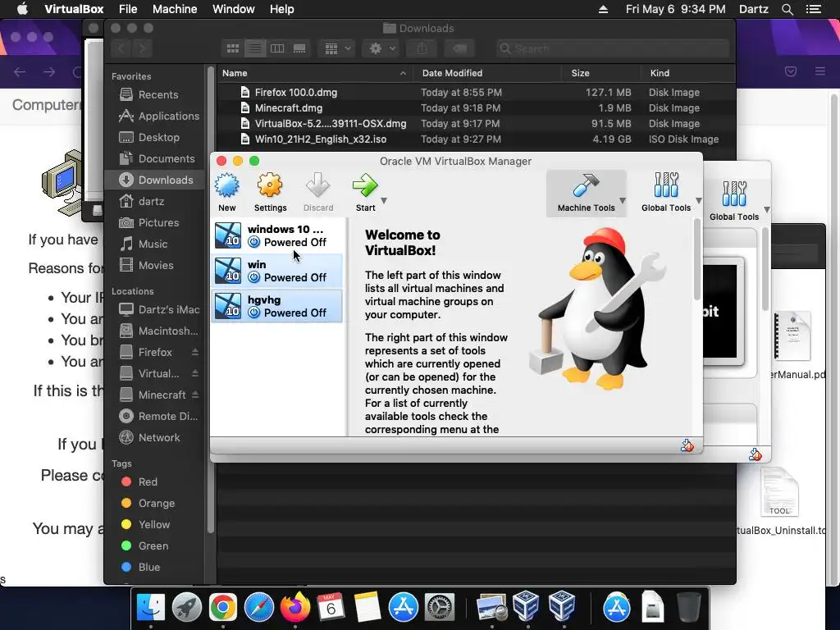Switch Finder to column view
The width and height of the screenshot is (840, 630).
(x=277, y=48)
